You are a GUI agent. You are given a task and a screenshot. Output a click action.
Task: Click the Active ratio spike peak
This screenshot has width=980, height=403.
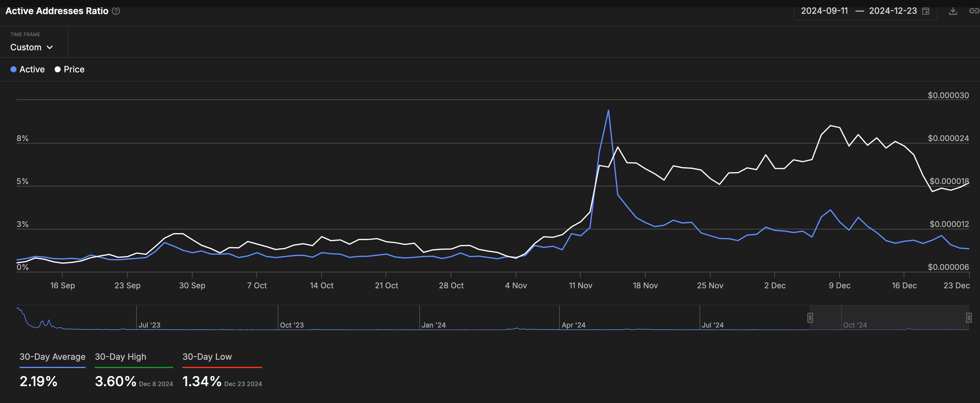point(608,110)
